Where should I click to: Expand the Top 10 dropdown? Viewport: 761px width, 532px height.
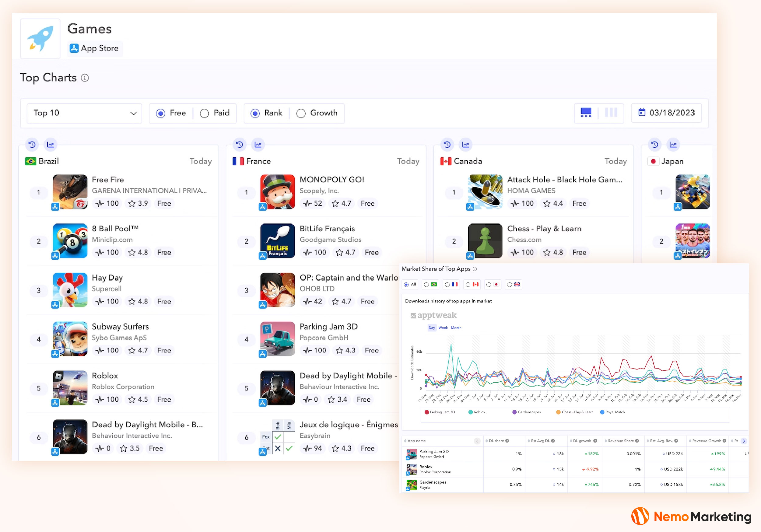point(85,113)
